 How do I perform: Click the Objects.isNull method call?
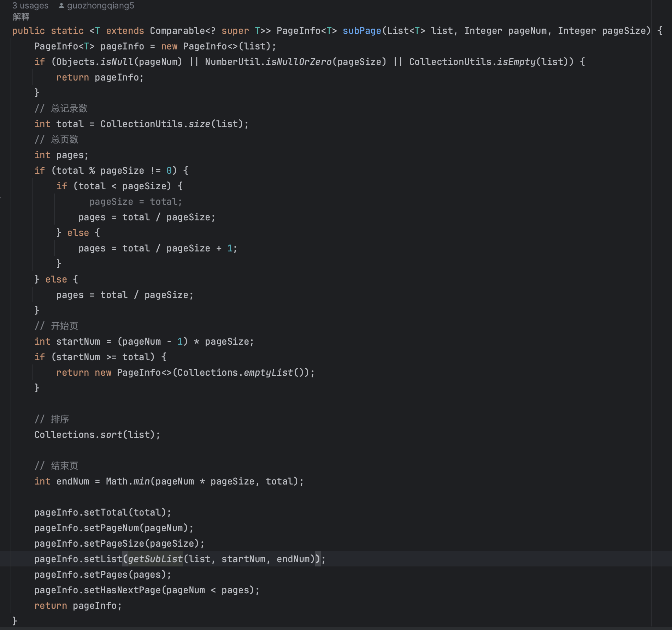pyautogui.click(x=117, y=62)
